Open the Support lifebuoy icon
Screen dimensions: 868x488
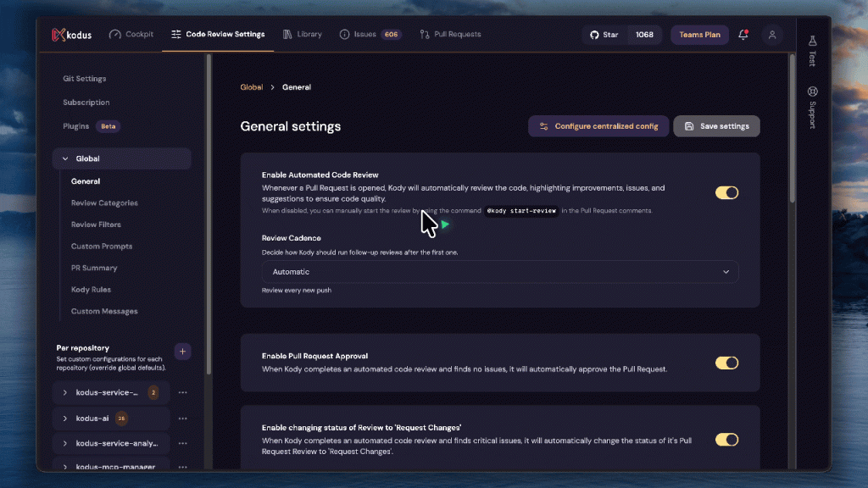[812, 91]
